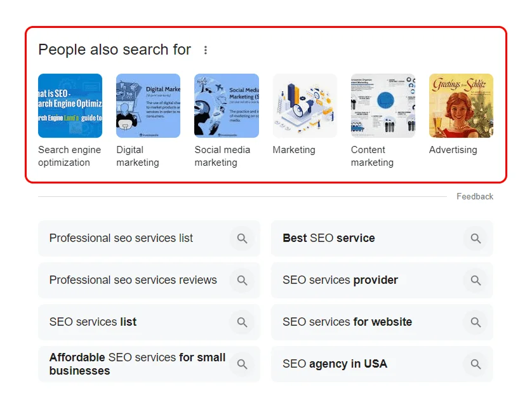Open the Digital marketing image card

(x=148, y=105)
